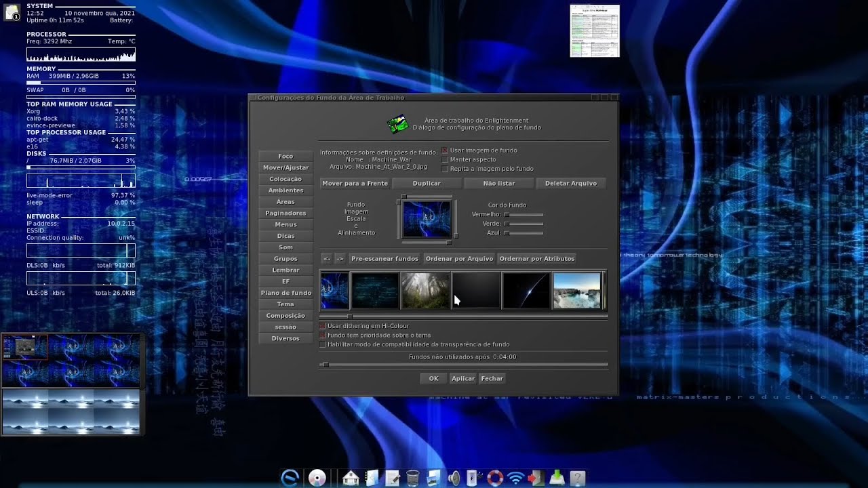Open the Foco settings section
The width and height of the screenshot is (868, 488).
(285, 156)
